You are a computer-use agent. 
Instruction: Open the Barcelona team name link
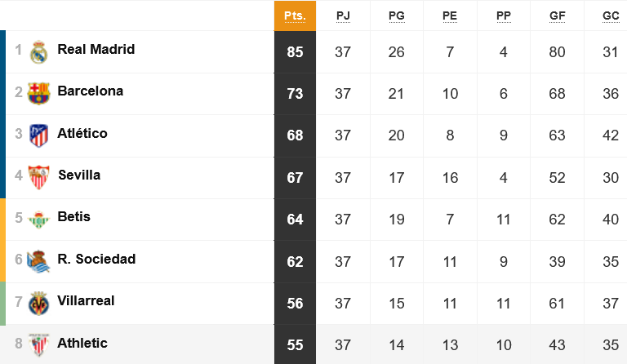91,91
